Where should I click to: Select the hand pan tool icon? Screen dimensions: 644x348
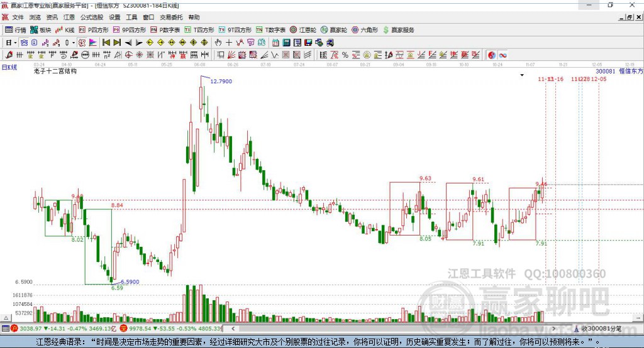pos(218,43)
